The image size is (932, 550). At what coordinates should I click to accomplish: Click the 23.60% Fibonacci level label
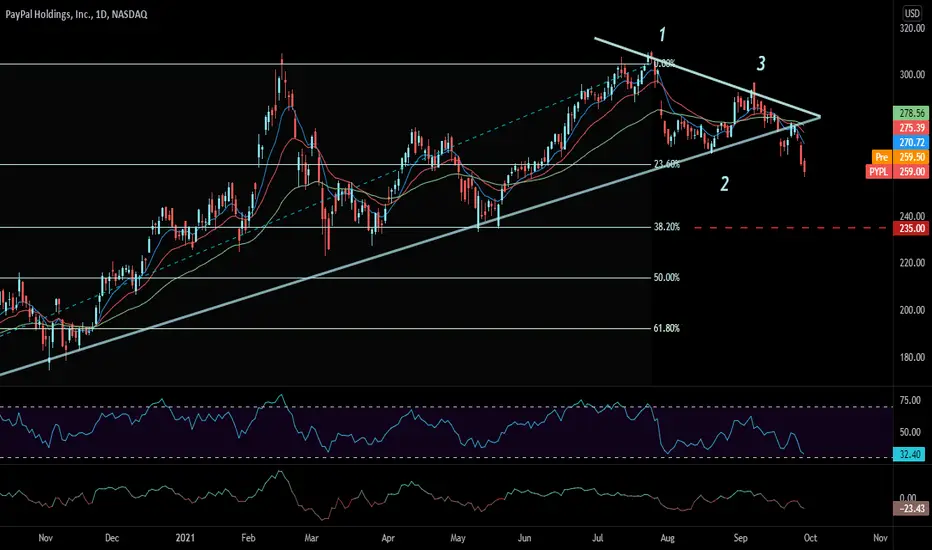click(x=667, y=164)
